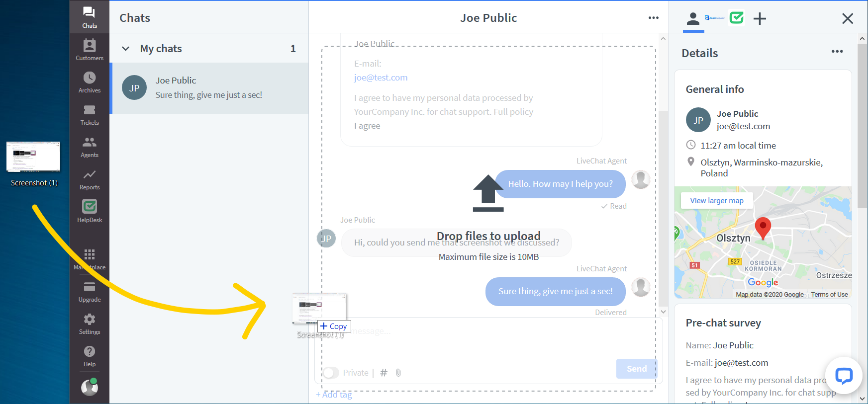Image resolution: width=868 pixels, height=404 pixels.
Task: Toggle the Private message switch
Action: (331, 373)
